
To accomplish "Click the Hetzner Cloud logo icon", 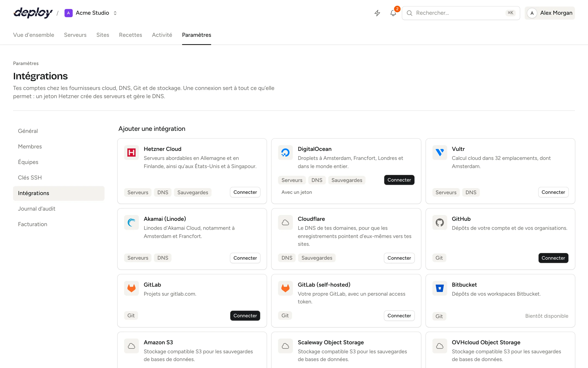I will coord(131,153).
